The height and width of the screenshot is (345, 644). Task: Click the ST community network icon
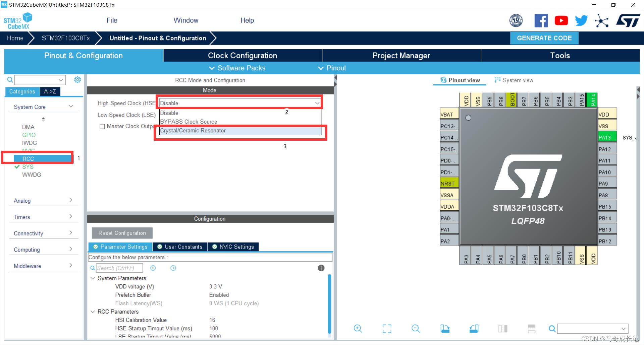tap(602, 21)
